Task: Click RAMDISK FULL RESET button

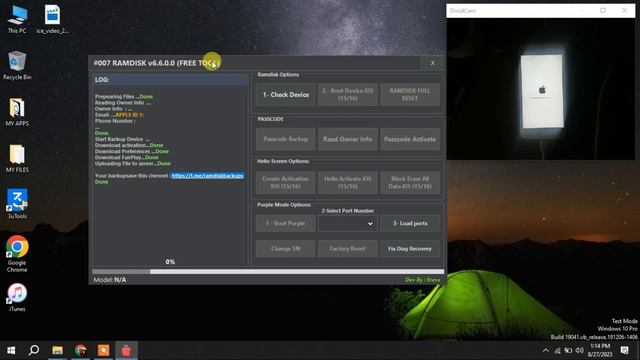Action: click(410, 95)
